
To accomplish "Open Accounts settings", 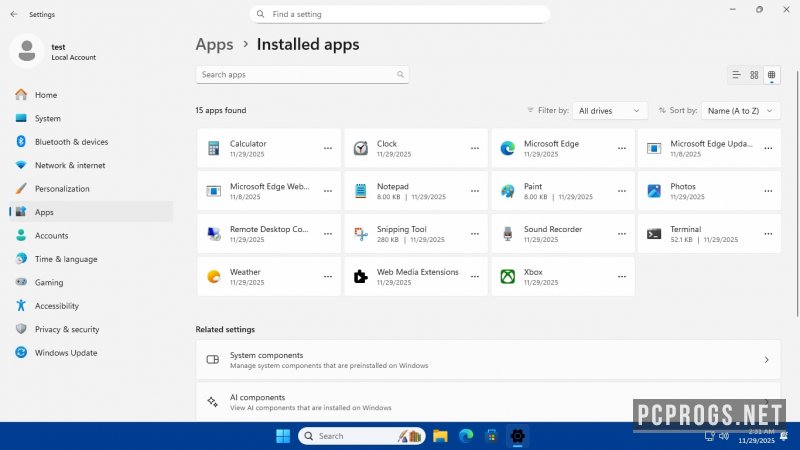I will tap(91, 236).
